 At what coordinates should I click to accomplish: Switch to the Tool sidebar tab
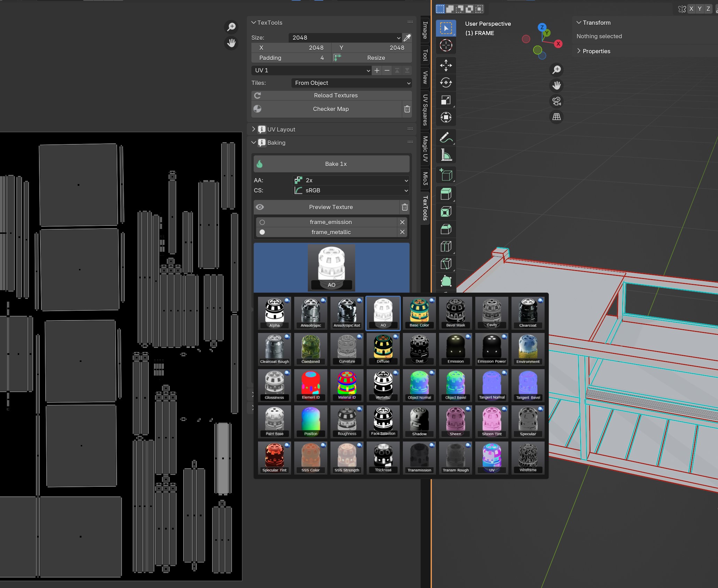[425, 55]
